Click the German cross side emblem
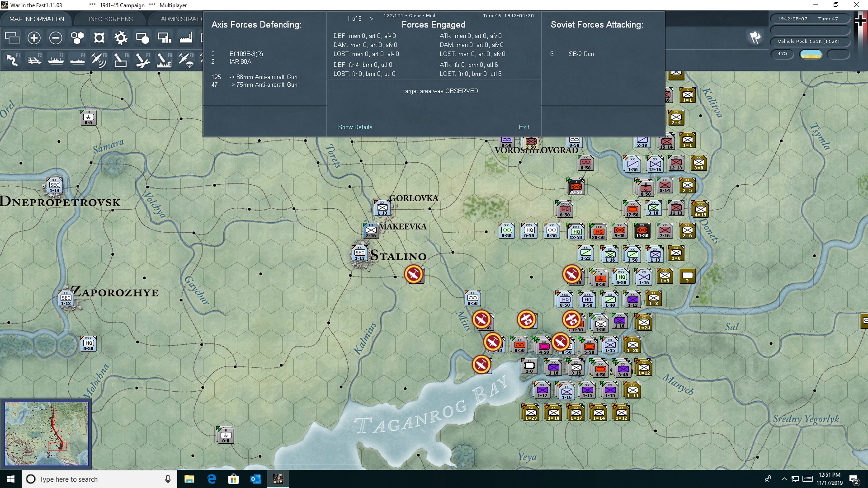868x488 pixels. point(860,21)
